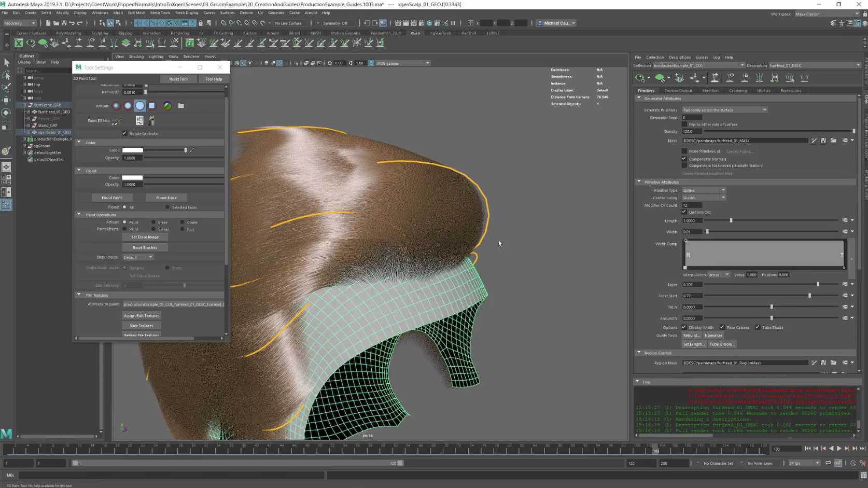Click the XGen preview eye icon

(640, 78)
